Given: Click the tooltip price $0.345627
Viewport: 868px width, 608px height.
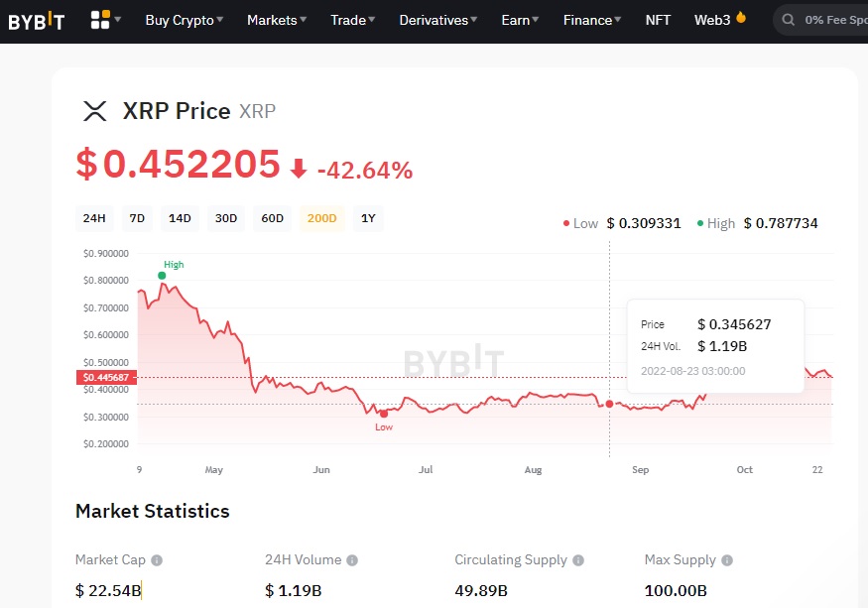Looking at the screenshot, I should (x=734, y=324).
